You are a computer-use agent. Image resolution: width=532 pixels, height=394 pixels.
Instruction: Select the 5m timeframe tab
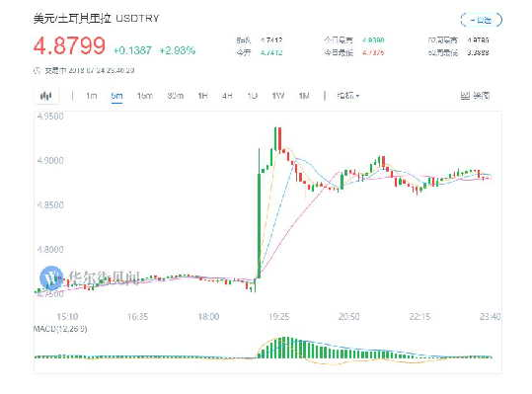click(116, 96)
